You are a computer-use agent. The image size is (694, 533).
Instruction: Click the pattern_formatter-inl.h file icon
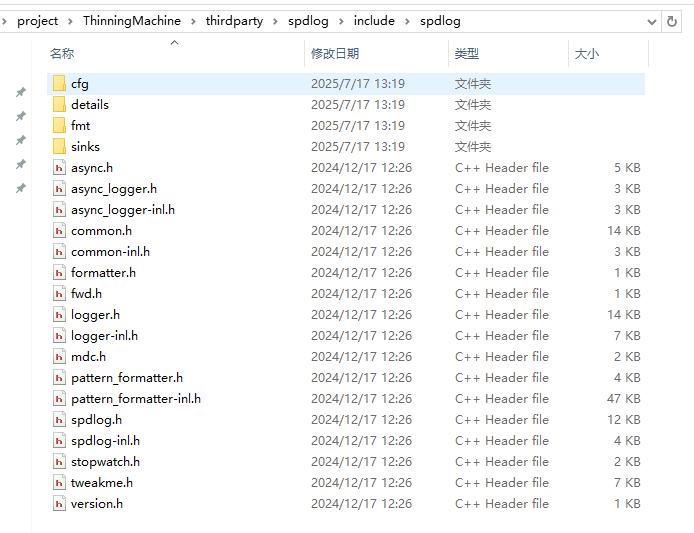[x=59, y=398]
